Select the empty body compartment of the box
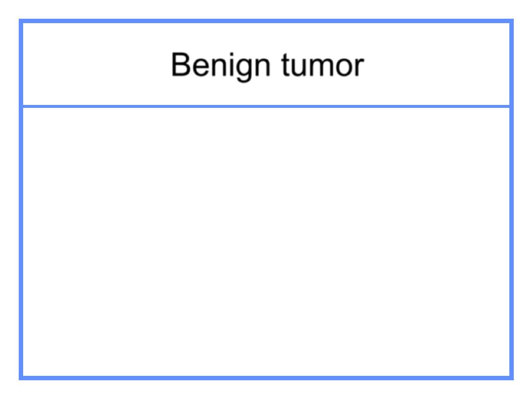Viewport: 532px width, 399px height. click(x=266, y=242)
